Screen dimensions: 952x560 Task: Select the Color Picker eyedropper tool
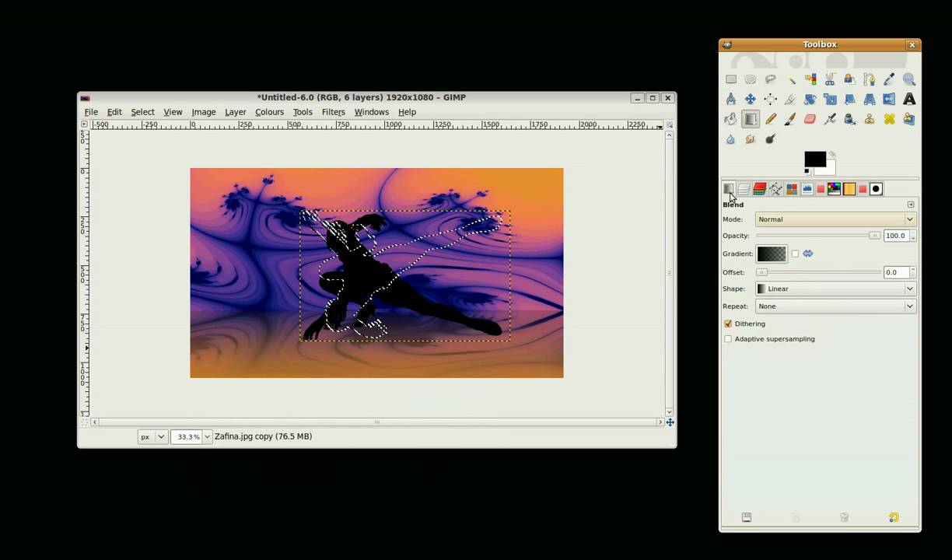click(889, 79)
